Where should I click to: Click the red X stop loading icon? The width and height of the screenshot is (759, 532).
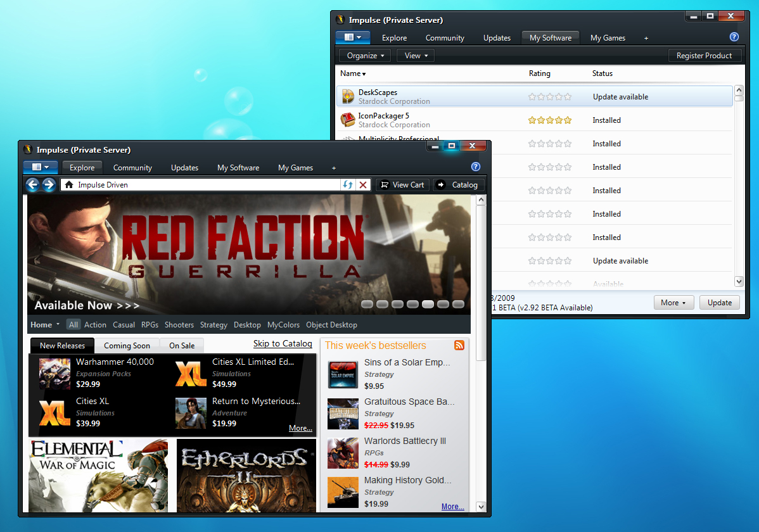click(x=363, y=185)
